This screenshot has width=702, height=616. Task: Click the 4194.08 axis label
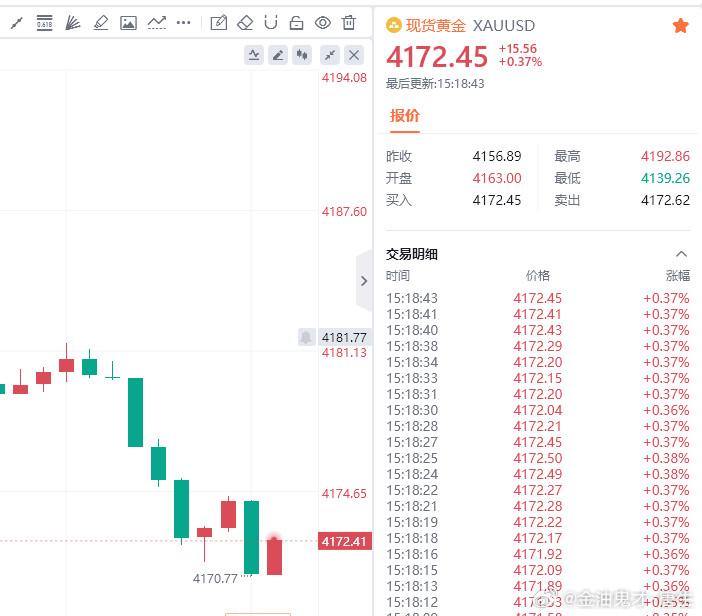pos(344,78)
